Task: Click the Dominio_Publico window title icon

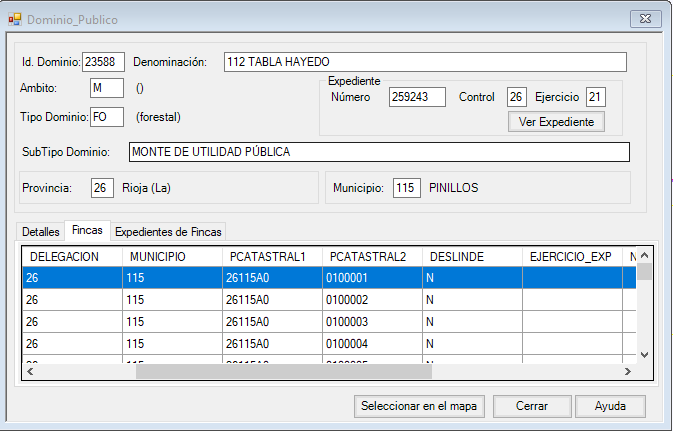Action: pyautogui.click(x=15, y=19)
